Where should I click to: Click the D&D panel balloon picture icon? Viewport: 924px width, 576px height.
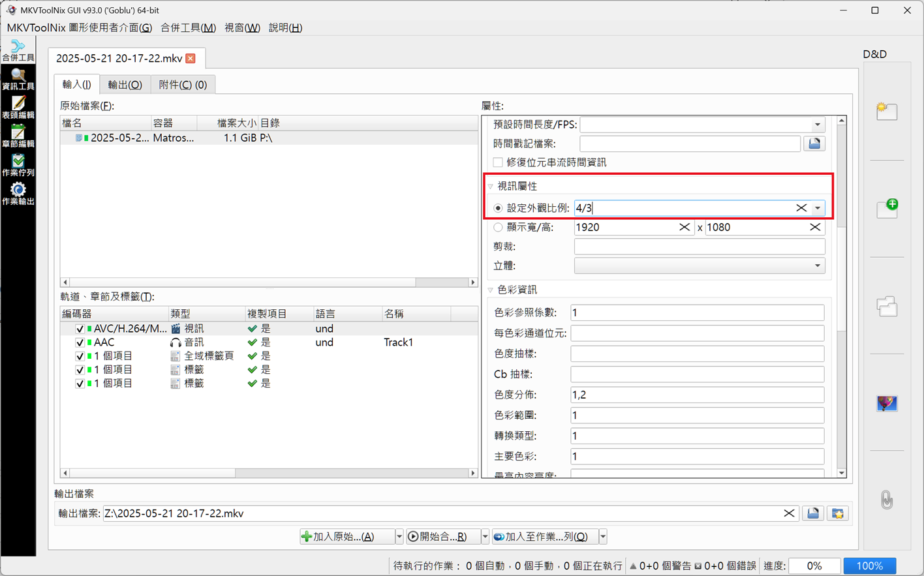pyautogui.click(x=887, y=403)
